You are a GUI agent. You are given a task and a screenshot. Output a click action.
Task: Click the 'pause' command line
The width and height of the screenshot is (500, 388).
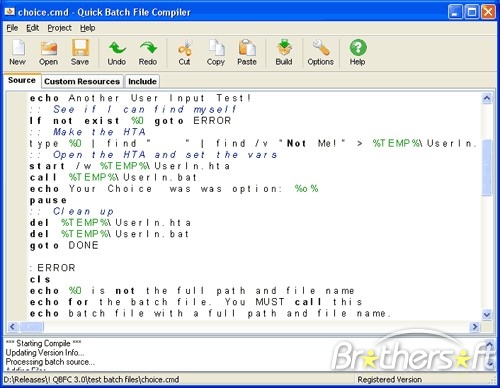pos(48,200)
